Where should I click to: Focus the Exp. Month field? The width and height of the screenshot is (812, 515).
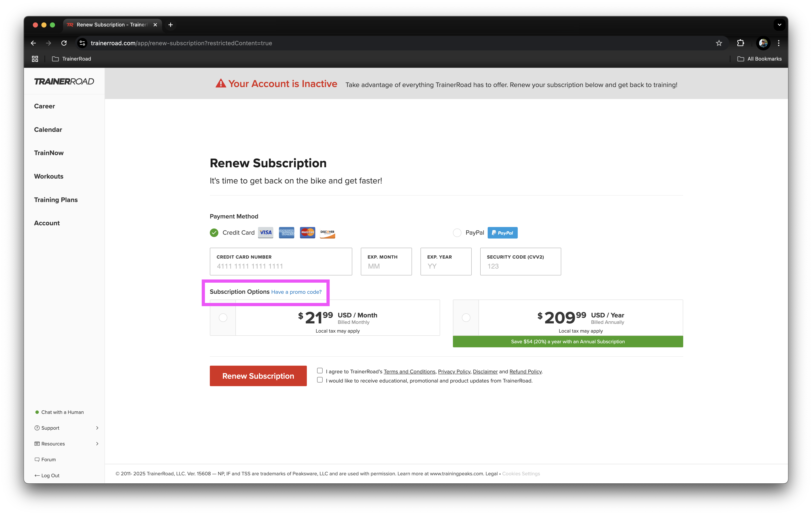click(x=386, y=262)
